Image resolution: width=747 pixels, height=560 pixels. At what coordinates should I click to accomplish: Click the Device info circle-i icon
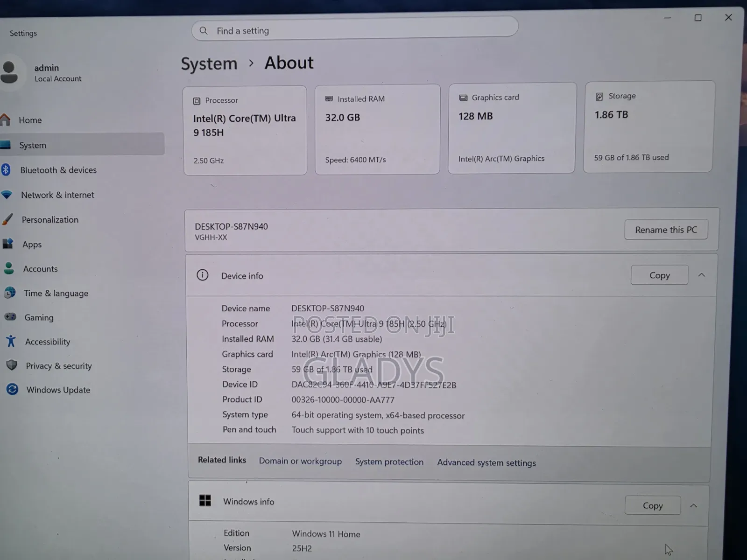[203, 275]
